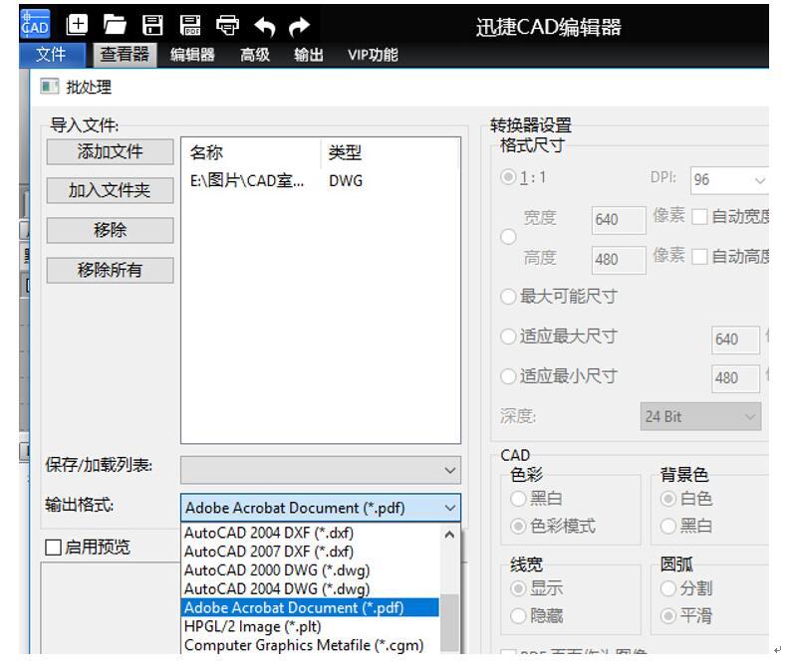The image size is (792, 672).
Task: Expand the 保存/加载列表 dropdown
Action: click(321, 470)
